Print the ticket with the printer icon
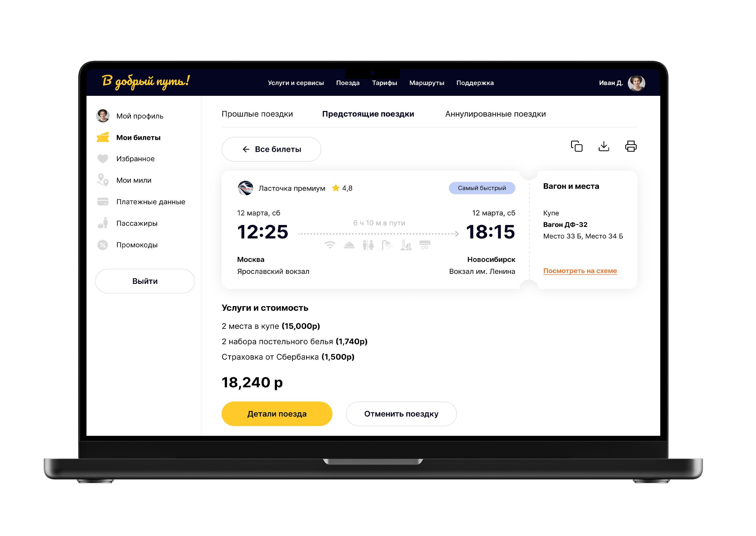The width and height of the screenshot is (756, 536). pyautogui.click(x=630, y=146)
